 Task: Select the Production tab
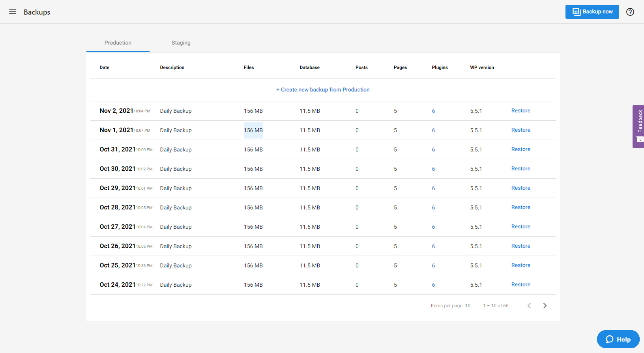[118, 43]
